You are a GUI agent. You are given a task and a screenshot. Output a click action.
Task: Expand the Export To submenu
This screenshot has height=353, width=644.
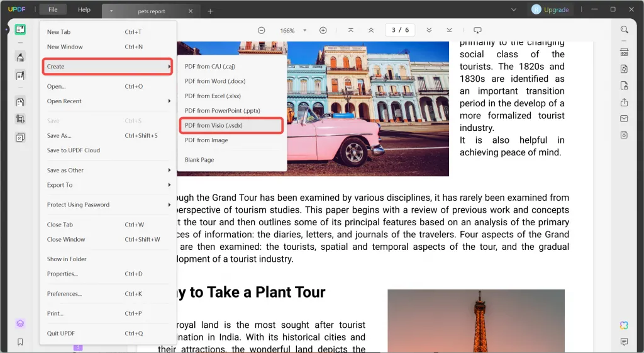tap(108, 185)
